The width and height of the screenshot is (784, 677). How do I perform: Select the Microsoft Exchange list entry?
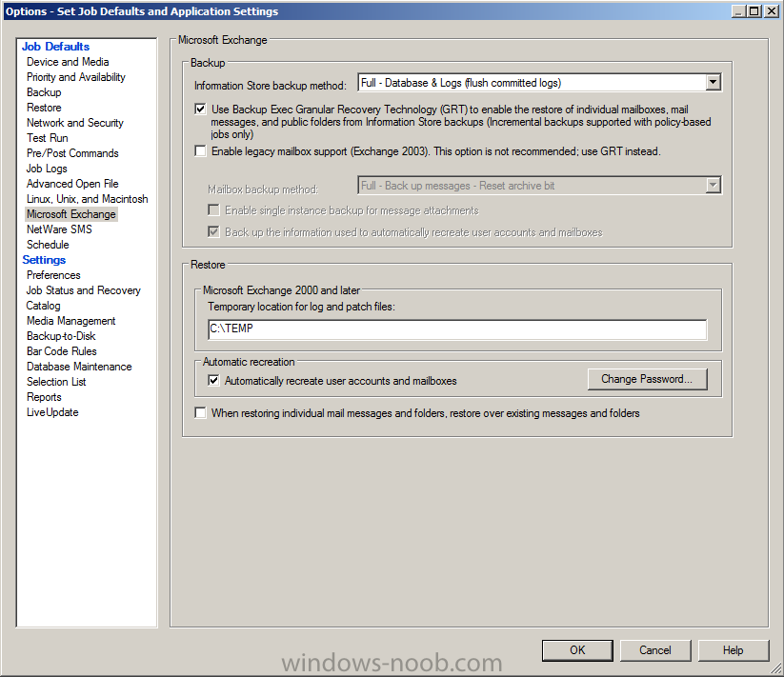pyautogui.click(x=71, y=214)
